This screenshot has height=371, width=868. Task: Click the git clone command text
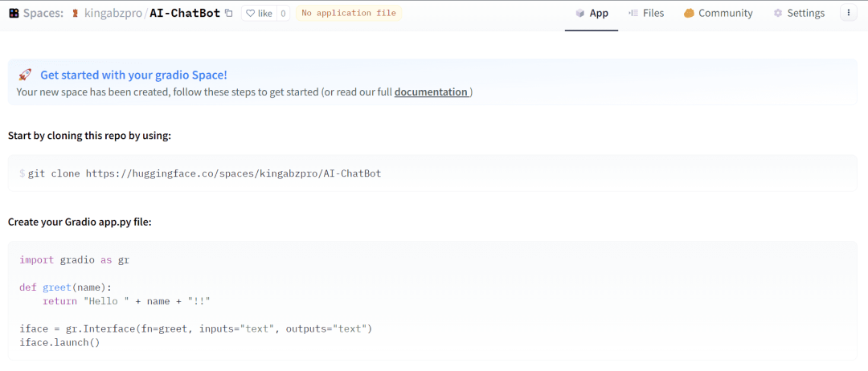click(204, 173)
